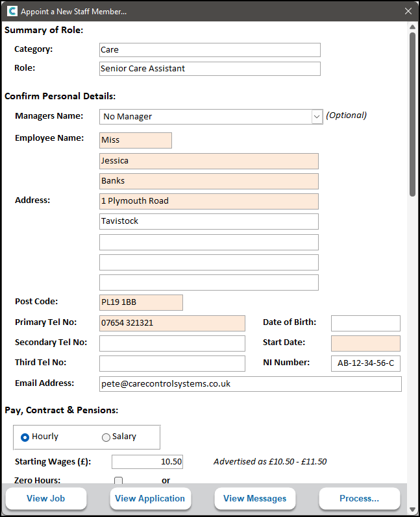This screenshot has height=517, width=420.
Task: Click the View Job button
Action: click(46, 499)
